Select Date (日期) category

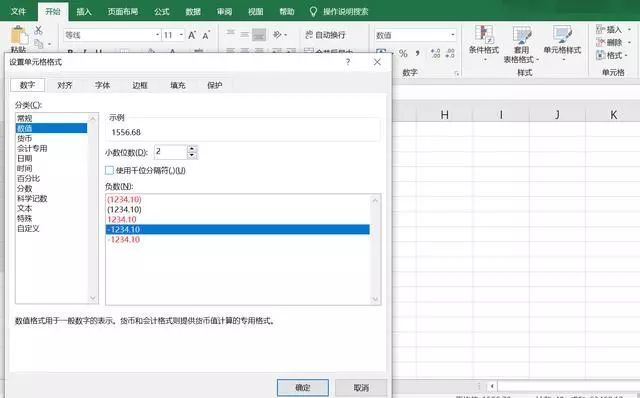coord(51,158)
